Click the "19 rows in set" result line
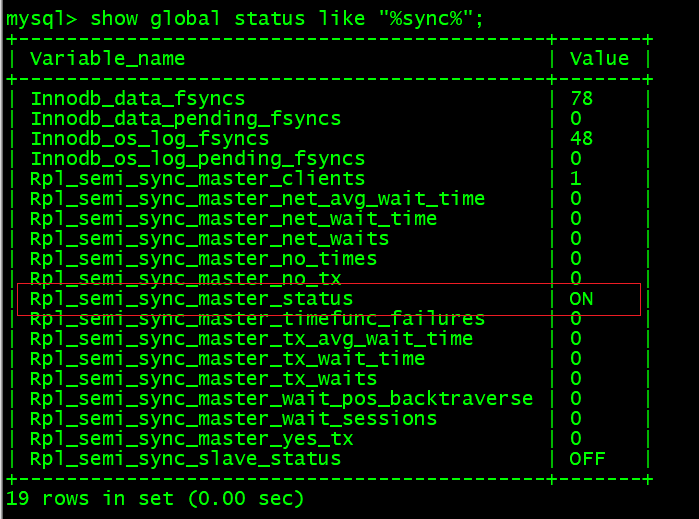 click(x=155, y=497)
